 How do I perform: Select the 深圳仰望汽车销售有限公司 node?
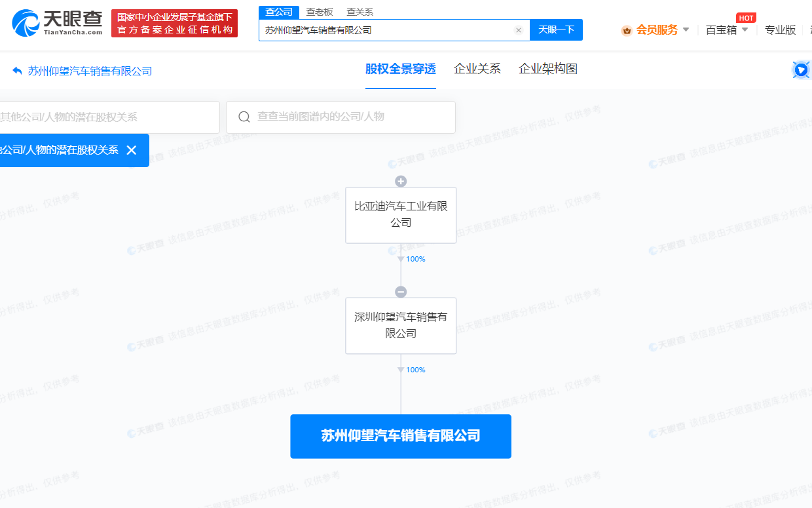click(x=401, y=326)
